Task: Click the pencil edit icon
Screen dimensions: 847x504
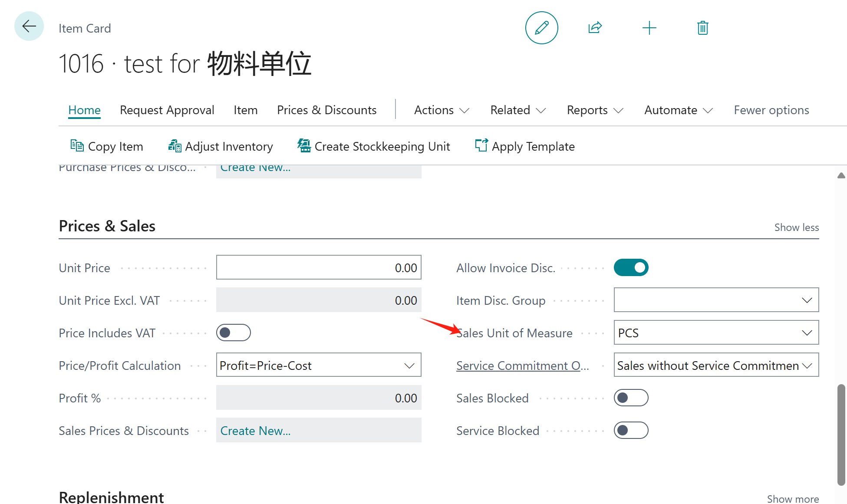Action: (x=541, y=28)
